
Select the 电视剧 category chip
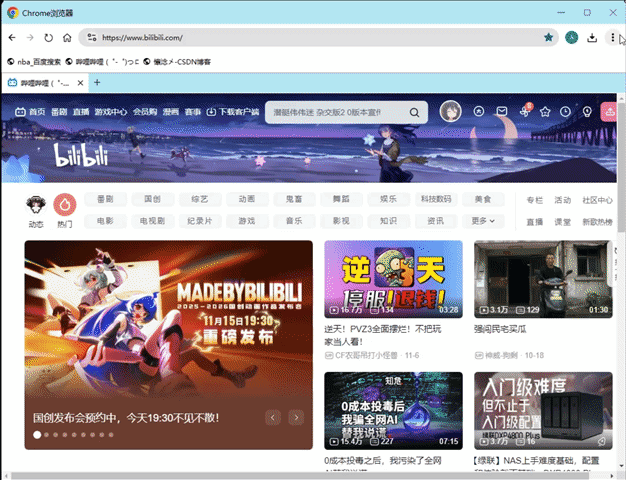click(x=153, y=221)
